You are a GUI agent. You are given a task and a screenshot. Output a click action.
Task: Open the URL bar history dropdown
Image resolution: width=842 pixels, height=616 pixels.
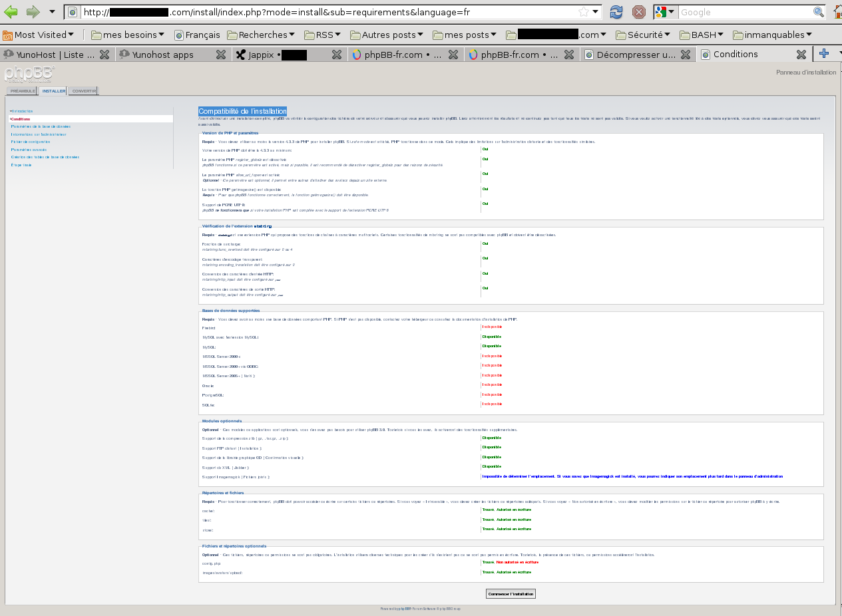tap(596, 12)
